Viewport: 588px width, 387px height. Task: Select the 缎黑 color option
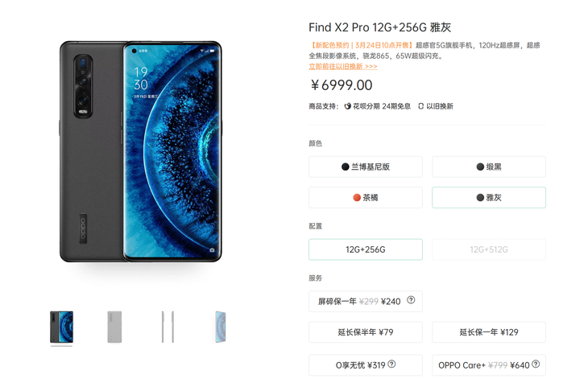[489, 167]
